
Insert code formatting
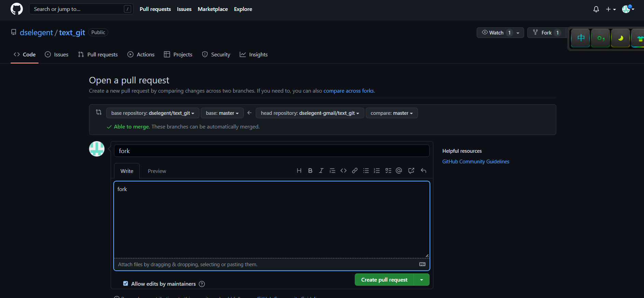[344, 171]
